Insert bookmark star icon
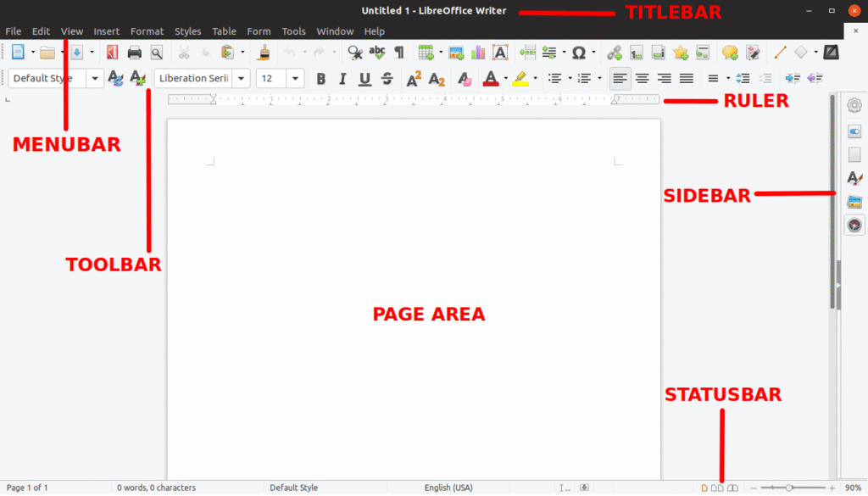 tap(681, 53)
